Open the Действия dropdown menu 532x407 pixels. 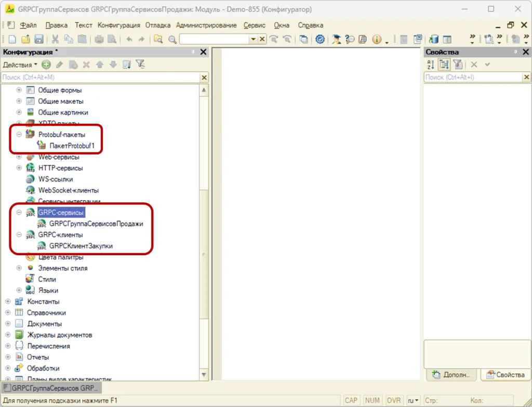point(20,65)
